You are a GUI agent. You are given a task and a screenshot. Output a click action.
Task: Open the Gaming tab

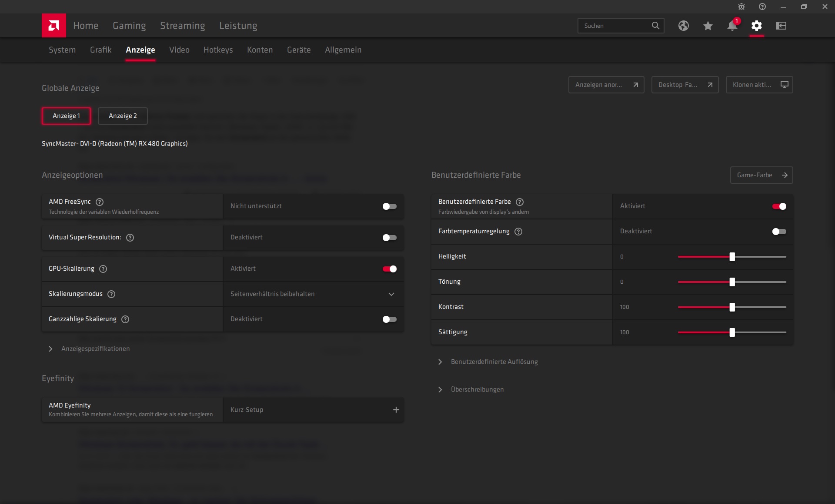coord(129,26)
